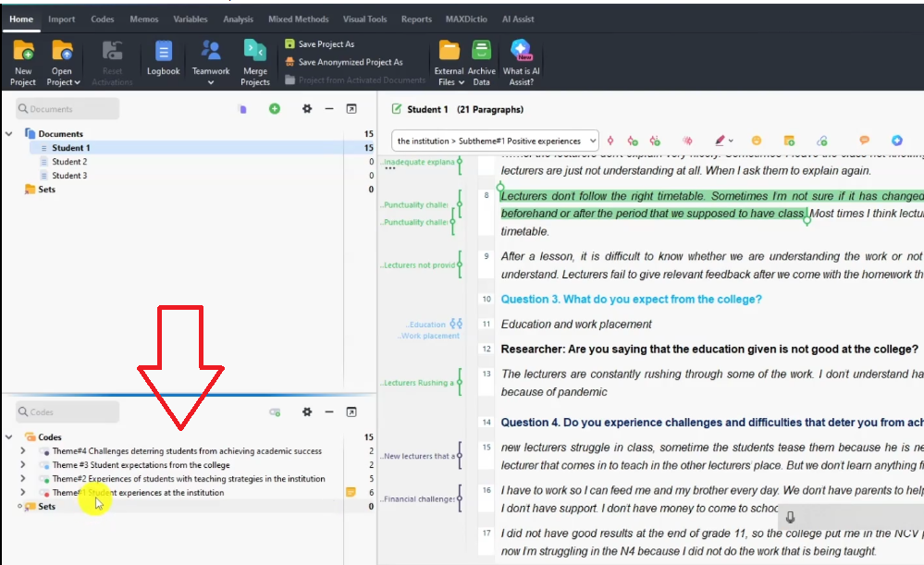Open highlight color dropdown arrow
Screen dimensions: 924x565
click(731, 141)
